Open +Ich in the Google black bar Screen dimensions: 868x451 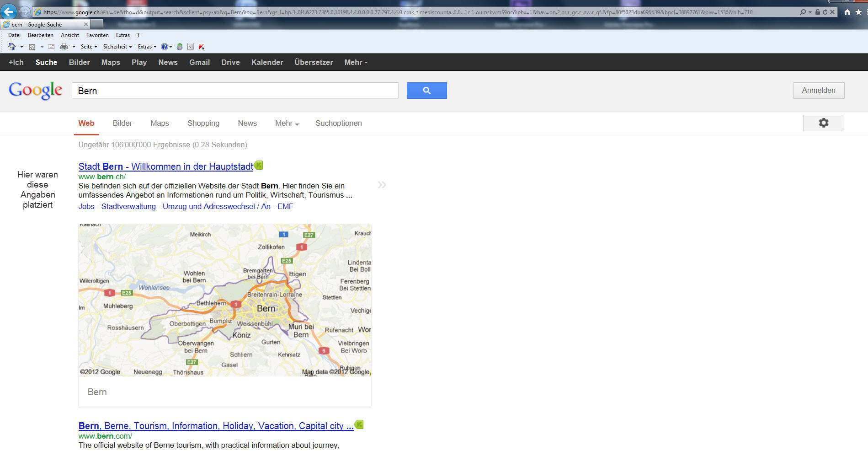(x=16, y=62)
